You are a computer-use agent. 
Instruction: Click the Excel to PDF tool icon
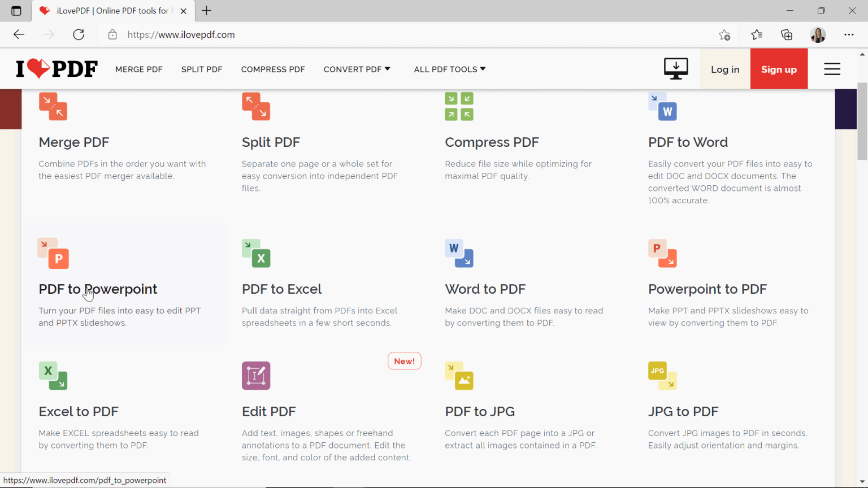[x=53, y=376]
